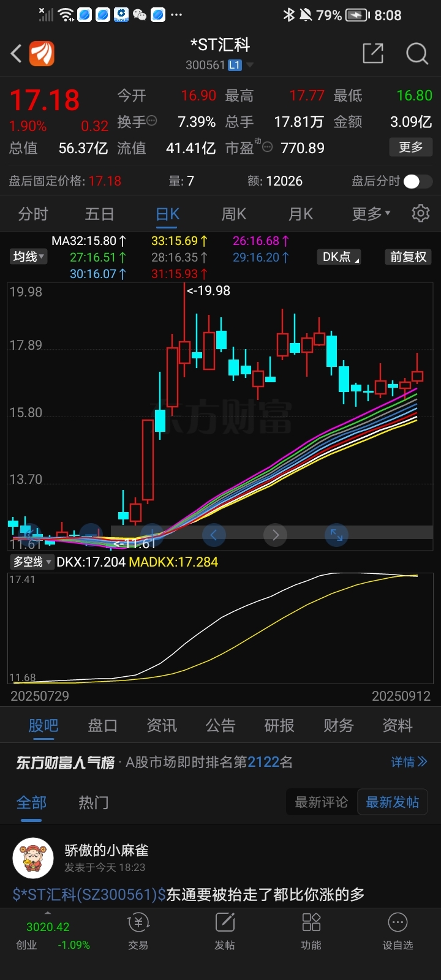Viewport: 441px width, 980px height.
Task: Open the 资料 tab
Action: click(398, 726)
